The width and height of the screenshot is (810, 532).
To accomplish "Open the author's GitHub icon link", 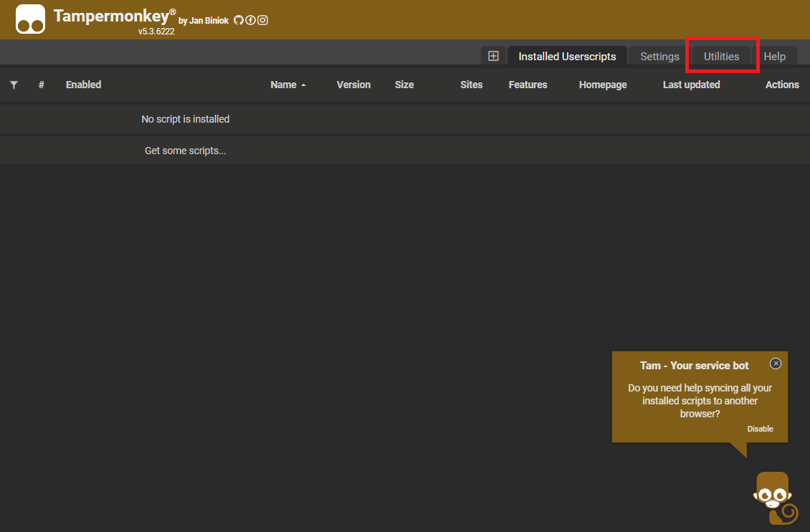I will tap(239, 20).
